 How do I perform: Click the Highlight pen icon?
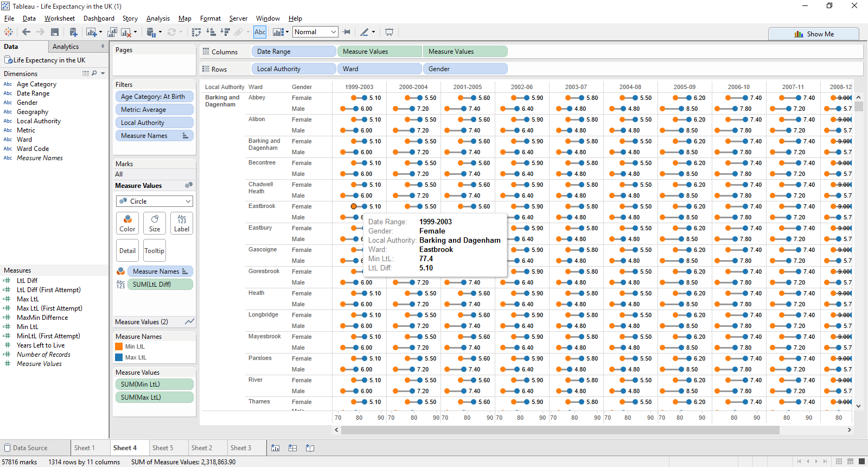point(365,32)
